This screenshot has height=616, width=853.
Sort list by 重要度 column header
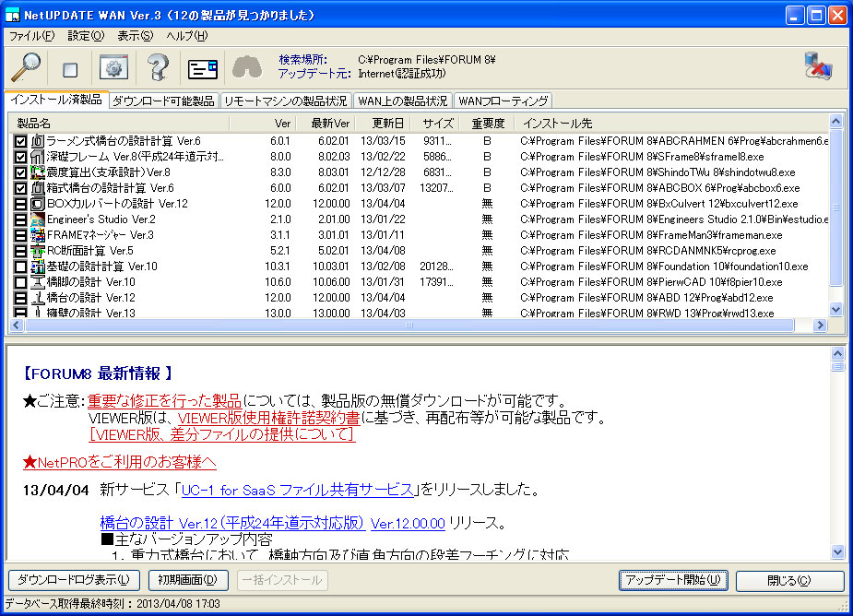click(487, 124)
